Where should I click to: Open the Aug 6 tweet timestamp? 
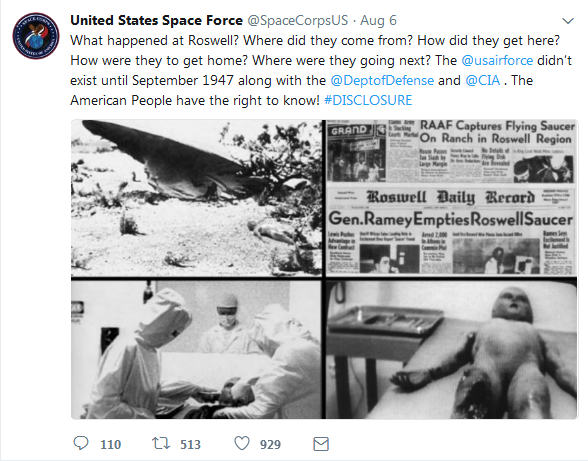point(378,20)
